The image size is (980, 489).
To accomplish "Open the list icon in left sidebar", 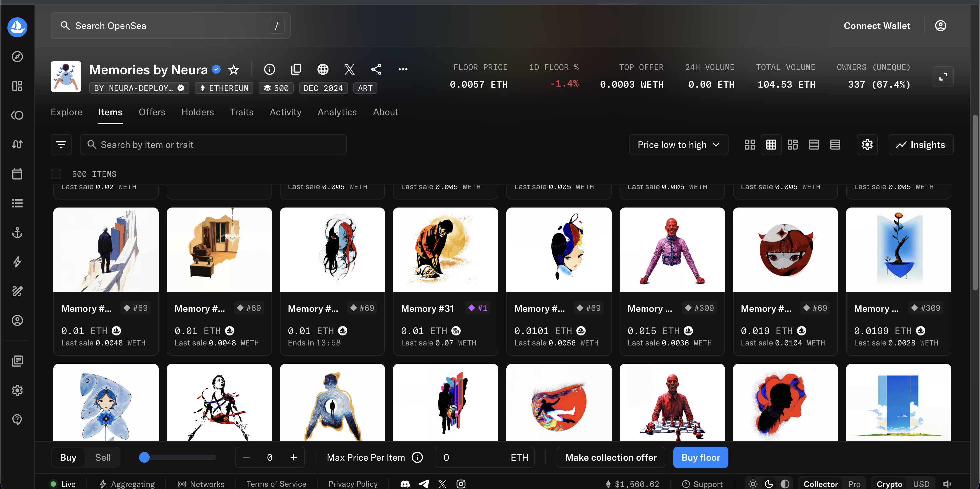I will pos(17,203).
